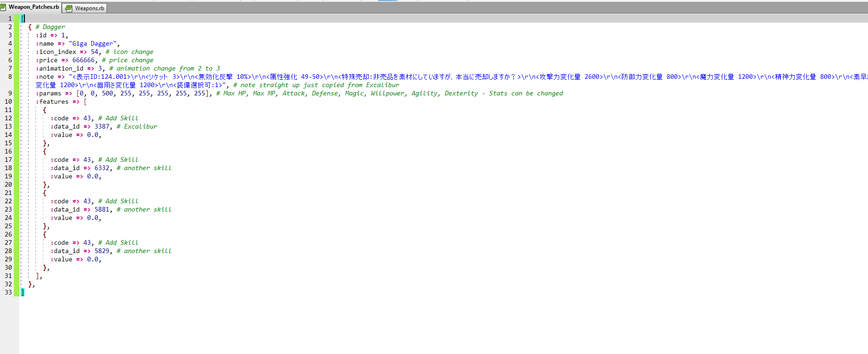Image resolution: width=868 pixels, height=354 pixels.
Task: Click the "# Excalibur" comment on line 13
Action: 137,126
